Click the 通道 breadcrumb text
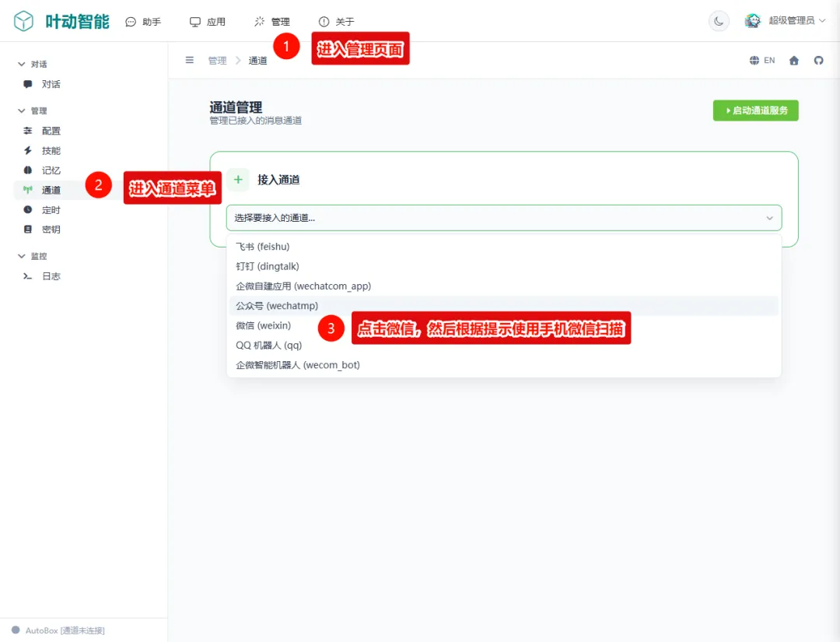 click(257, 61)
